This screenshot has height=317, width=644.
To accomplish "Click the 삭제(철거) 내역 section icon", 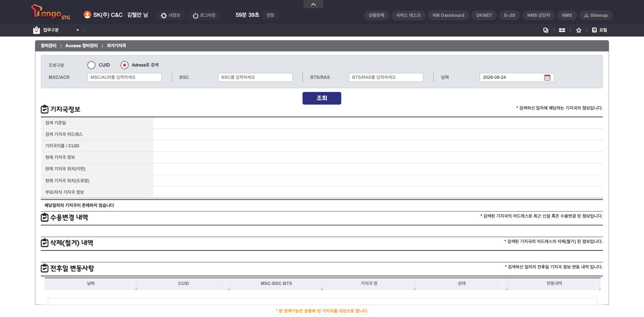I will point(44,243).
